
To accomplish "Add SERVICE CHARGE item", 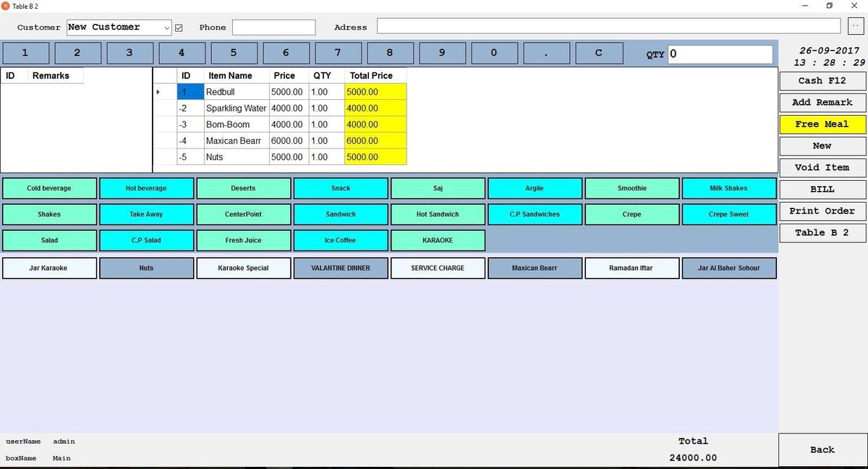I will tap(438, 268).
